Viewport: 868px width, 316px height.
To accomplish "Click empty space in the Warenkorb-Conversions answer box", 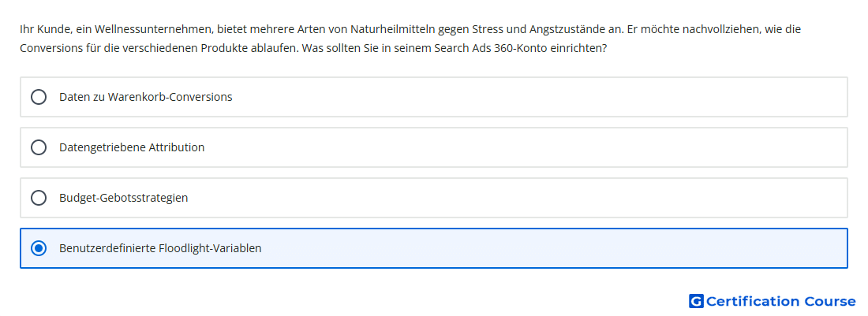I will pyautogui.click(x=526, y=97).
